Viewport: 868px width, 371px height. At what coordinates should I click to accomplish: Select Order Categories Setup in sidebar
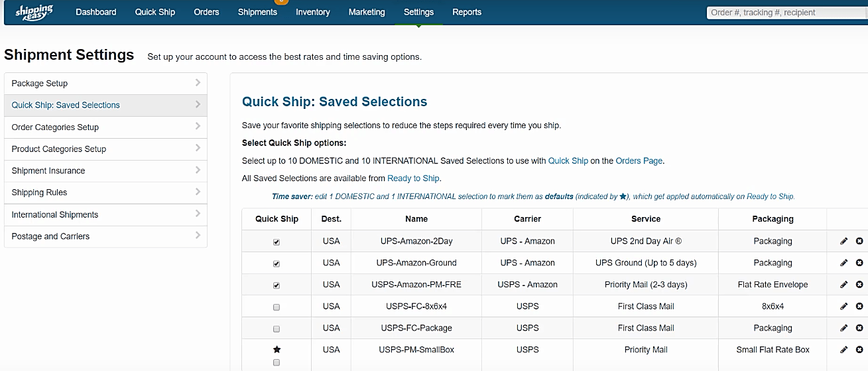click(x=105, y=127)
